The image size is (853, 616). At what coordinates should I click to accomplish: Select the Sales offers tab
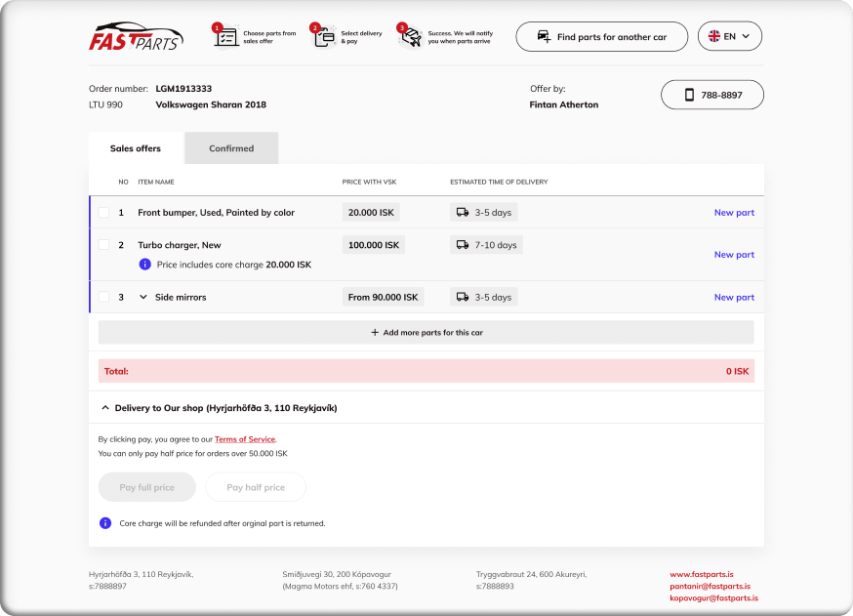coord(136,148)
